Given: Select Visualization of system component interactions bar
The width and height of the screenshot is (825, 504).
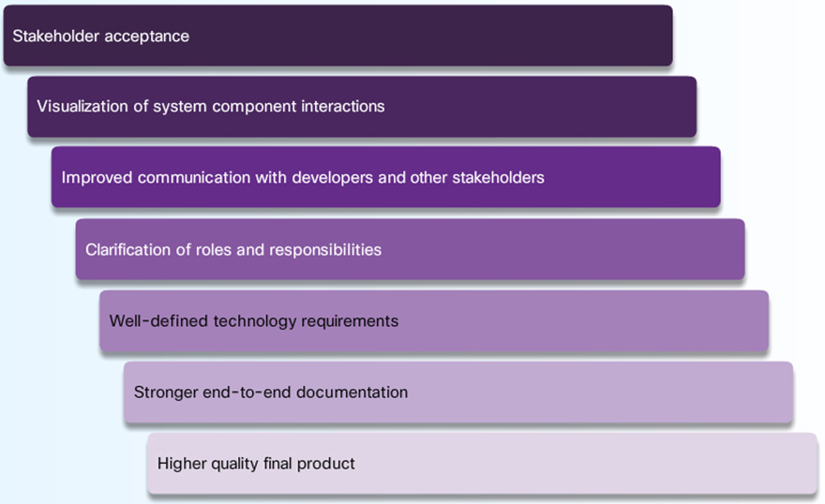Looking at the screenshot, I should [x=362, y=107].
